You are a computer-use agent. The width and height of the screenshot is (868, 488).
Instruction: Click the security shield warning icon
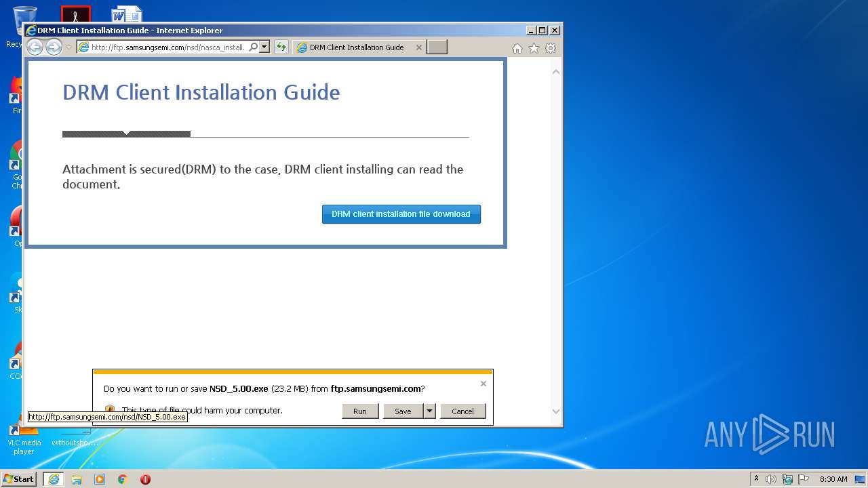point(110,409)
